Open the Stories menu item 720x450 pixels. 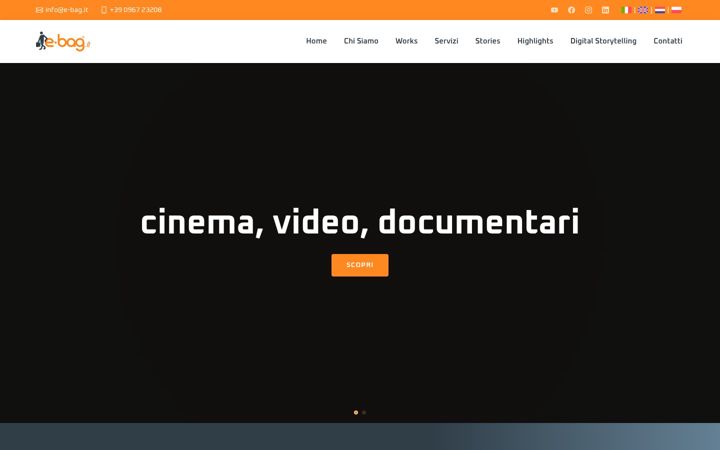click(488, 41)
